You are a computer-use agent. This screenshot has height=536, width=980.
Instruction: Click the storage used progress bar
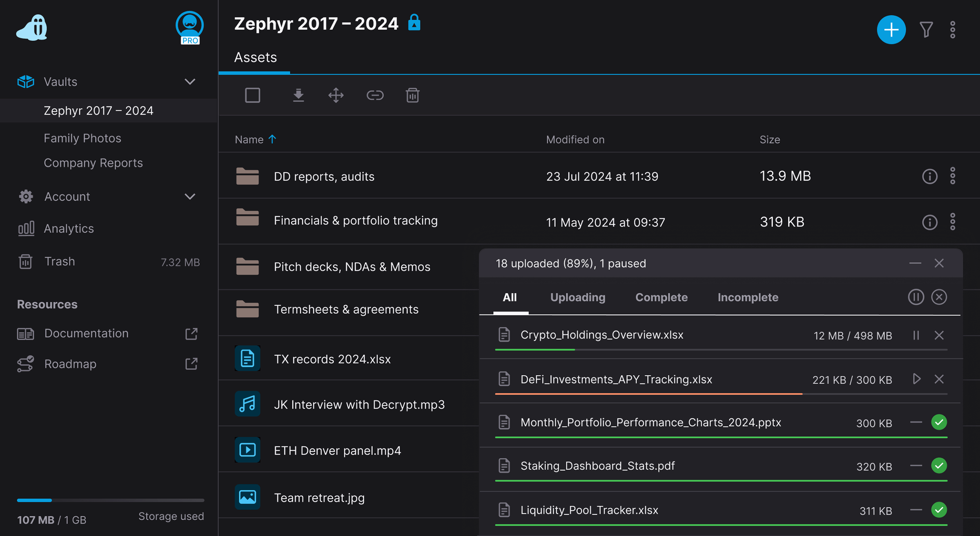(x=110, y=500)
